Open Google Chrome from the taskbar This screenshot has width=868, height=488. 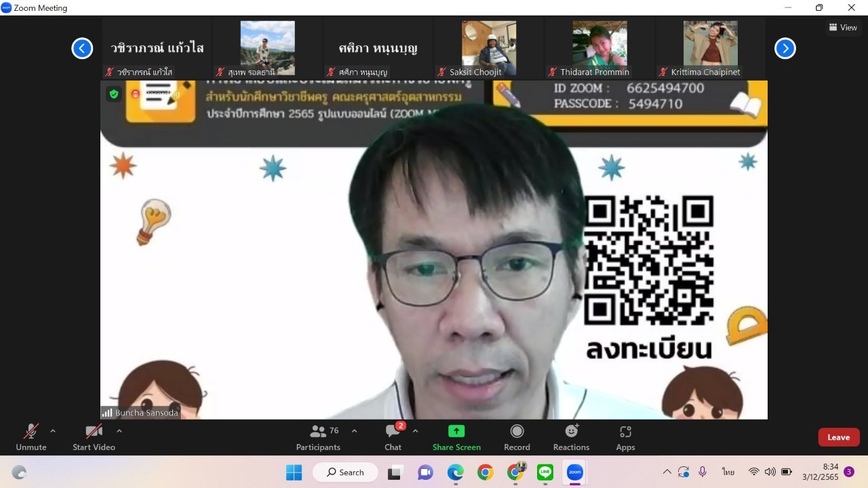click(x=485, y=472)
